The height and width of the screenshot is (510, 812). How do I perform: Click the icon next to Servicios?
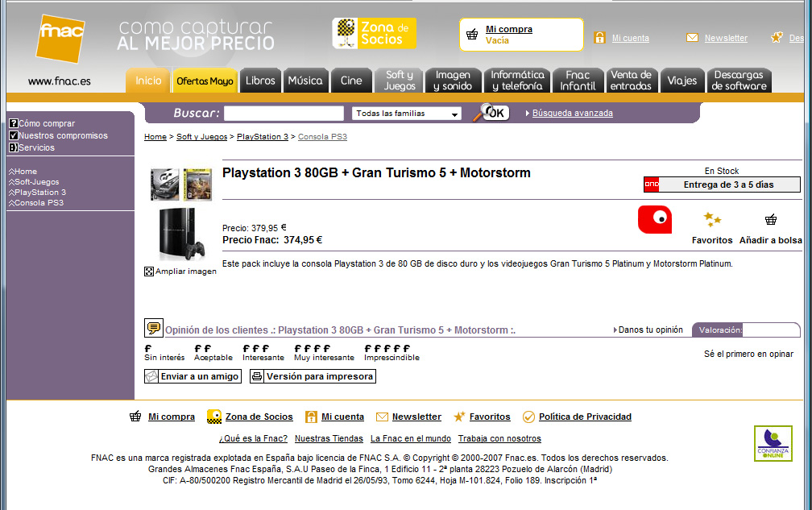coord(14,147)
